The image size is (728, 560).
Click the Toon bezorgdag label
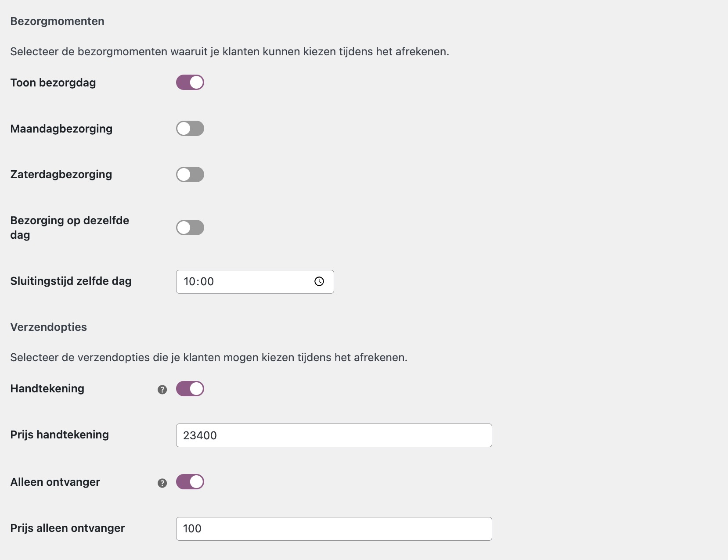(53, 82)
